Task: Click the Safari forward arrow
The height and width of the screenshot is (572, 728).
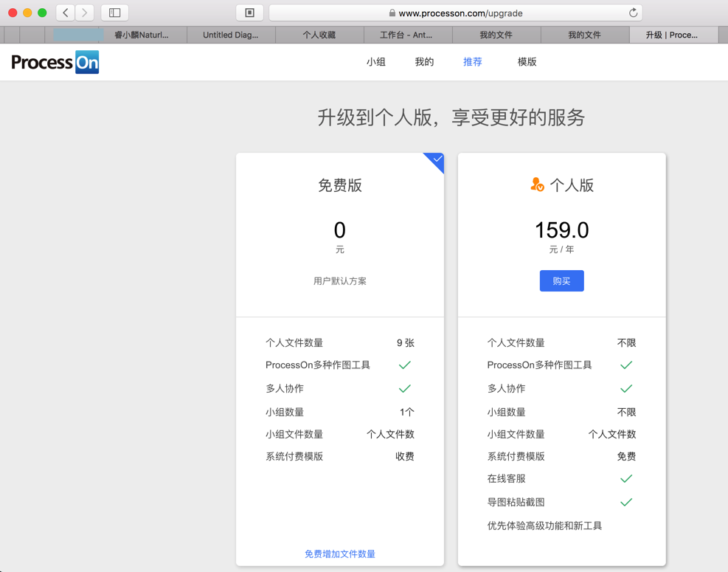Action: pos(85,13)
